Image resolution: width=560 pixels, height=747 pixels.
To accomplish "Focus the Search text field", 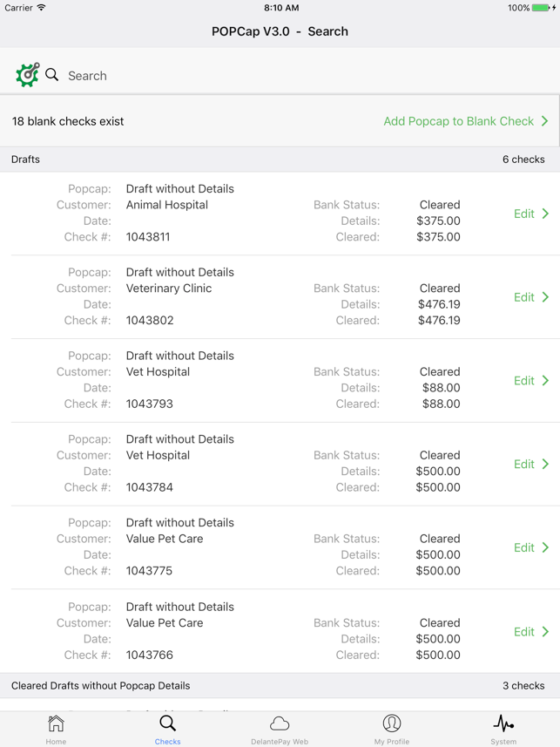I will pyautogui.click(x=261, y=76).
